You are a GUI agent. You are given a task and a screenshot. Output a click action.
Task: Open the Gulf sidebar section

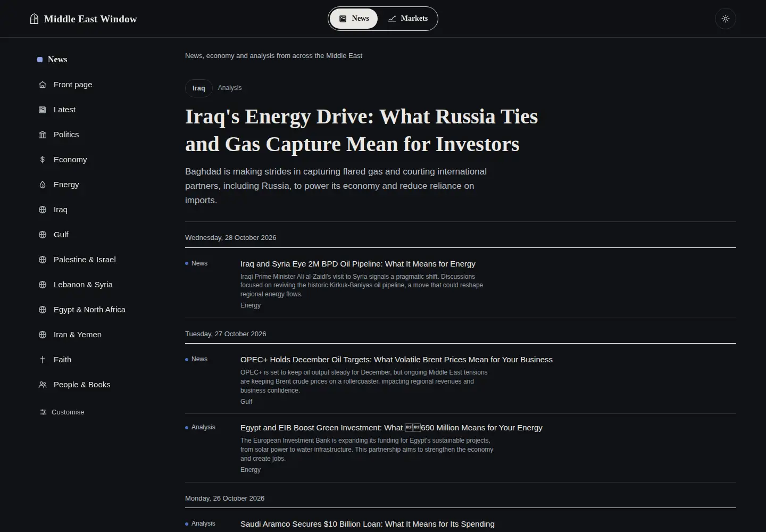[x=61, y=235]
